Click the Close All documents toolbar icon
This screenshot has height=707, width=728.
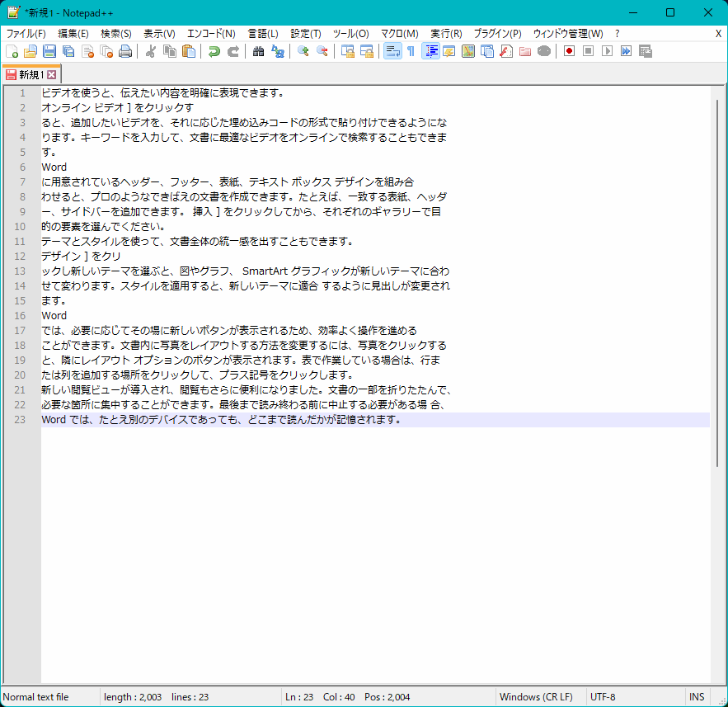coord(107,51)
